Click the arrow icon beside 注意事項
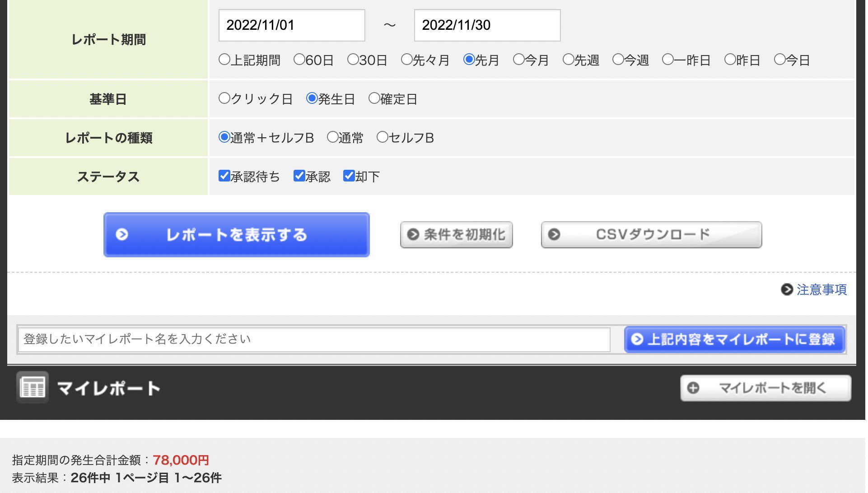Screen dimensions: 868x493 click(787, 289)
